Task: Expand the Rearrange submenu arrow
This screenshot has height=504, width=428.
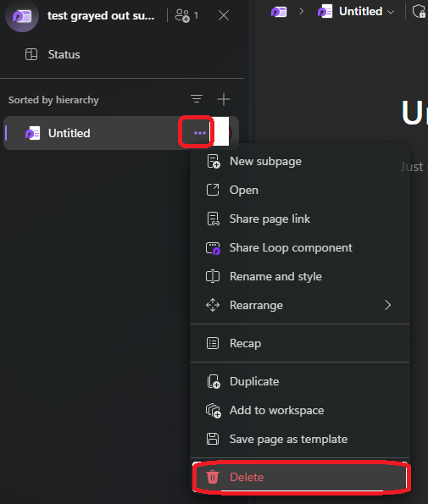Action: tap(388, 305)
